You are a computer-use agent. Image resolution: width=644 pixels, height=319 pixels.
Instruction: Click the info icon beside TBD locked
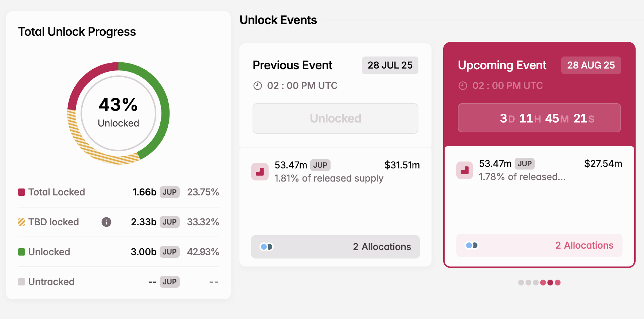106,222
